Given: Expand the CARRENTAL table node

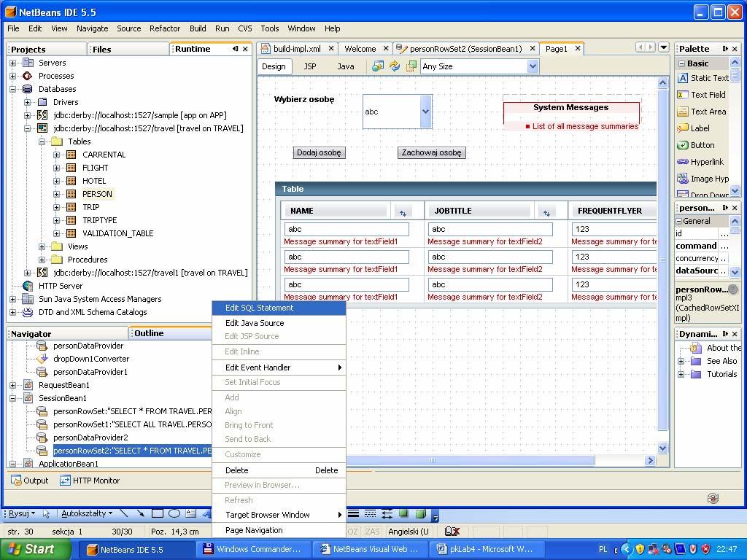Looking at the screenshot, I should click(x=57, y=155).
